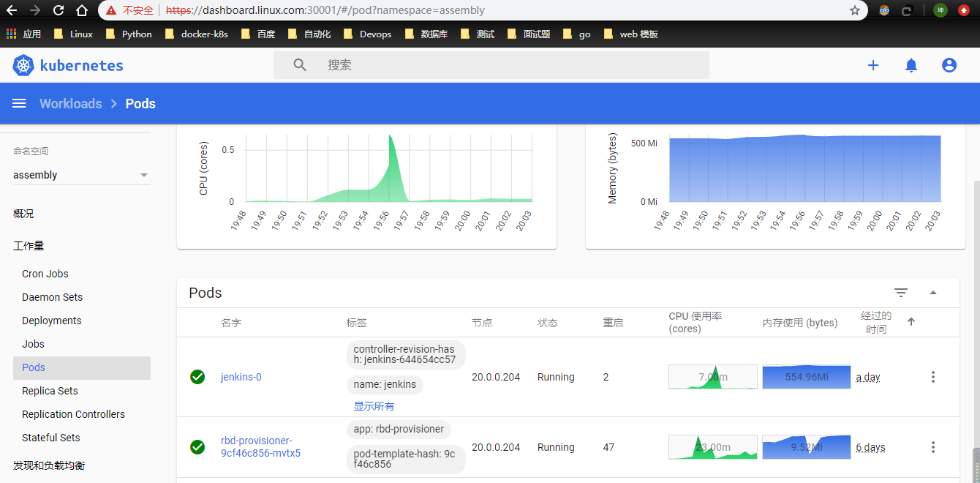Click the Kubernetes logo icon

[x=23, y=65]
